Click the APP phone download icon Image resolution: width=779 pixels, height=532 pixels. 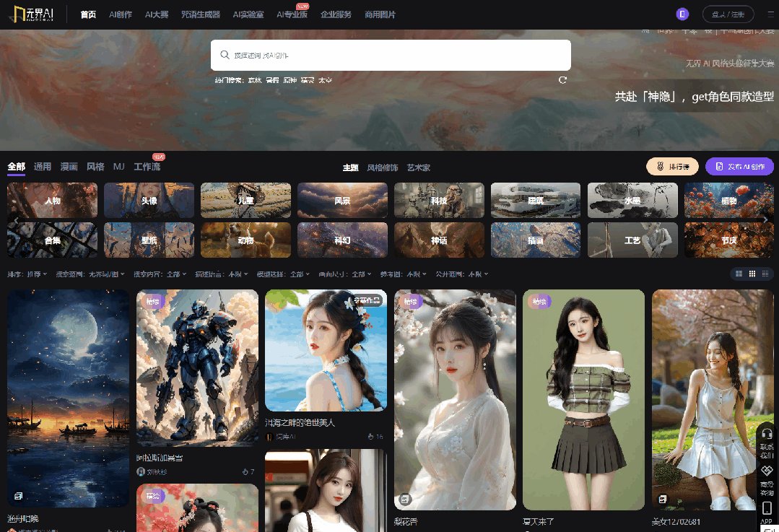(x=767, y=507)
